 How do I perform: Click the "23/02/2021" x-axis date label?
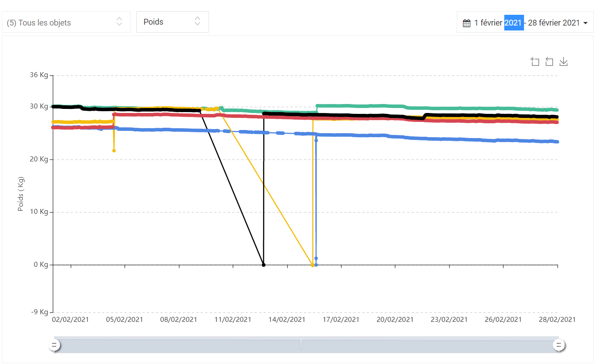pos(449,320)
